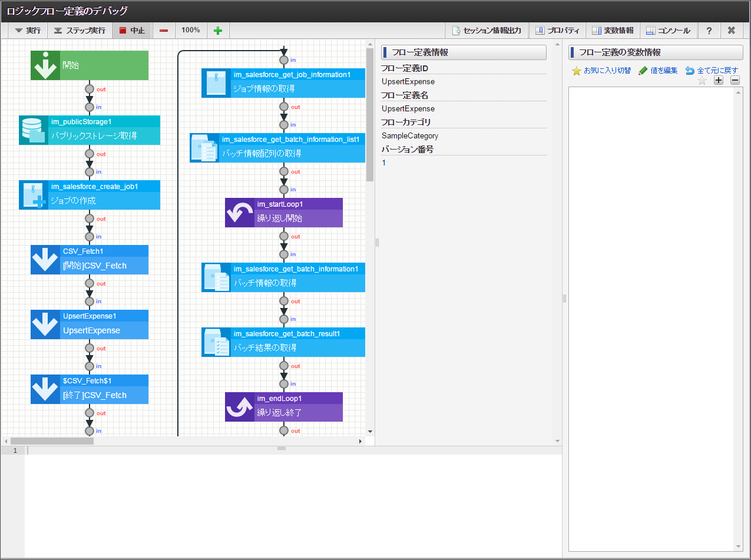Screen dimensions: 751x560
Task: Stop debugging with the 中止 button
Action: pyautogui.click(x=132, y=31)
